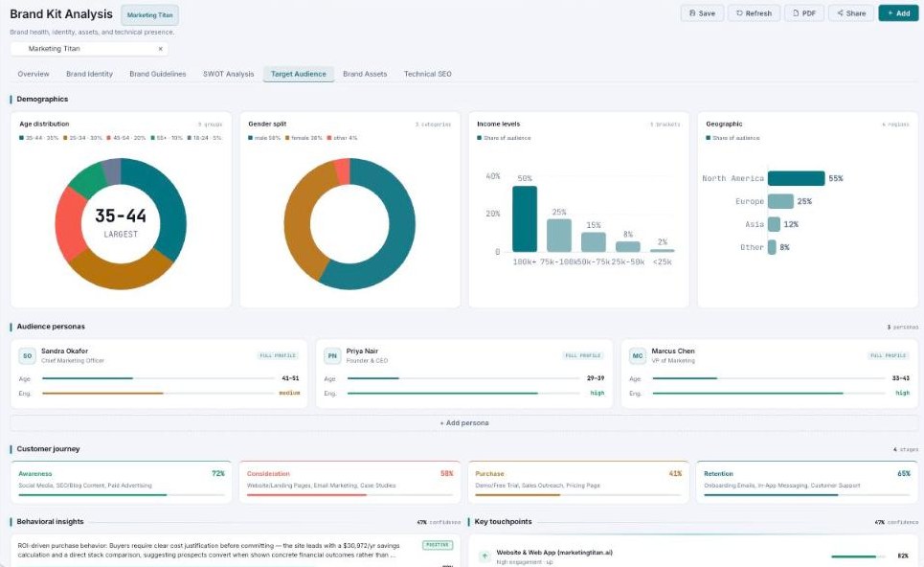Image resolution: width=924 pixels, height=567 pixels.
Task: Click the teal Add button
Action: click(x=898, y=13)
